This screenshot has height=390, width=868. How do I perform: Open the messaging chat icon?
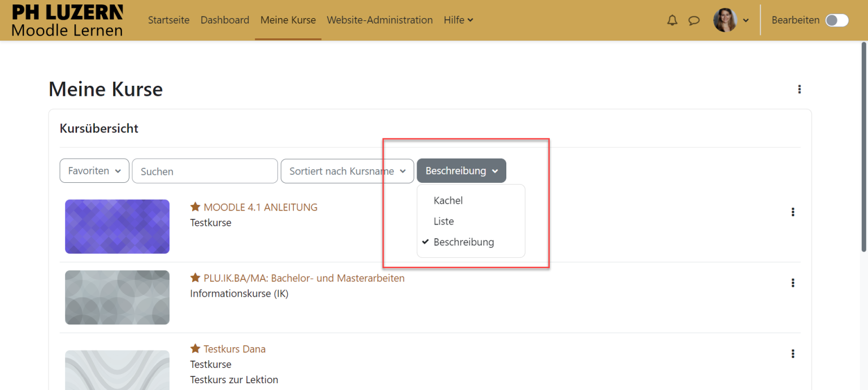click(x=694, y=20)
